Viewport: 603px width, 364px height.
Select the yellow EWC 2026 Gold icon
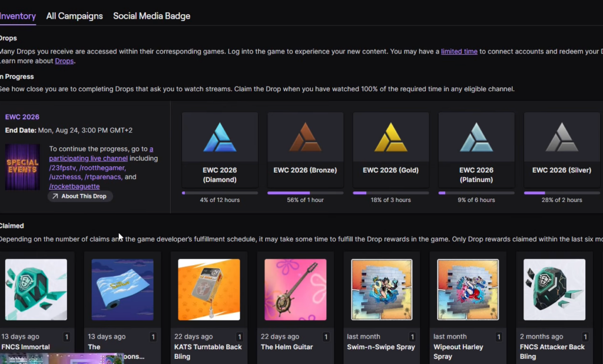click(391, 137)
